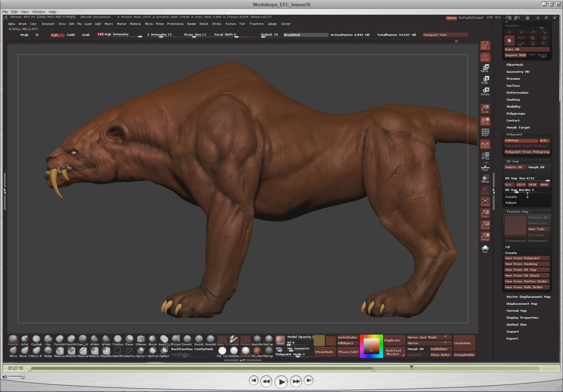
Task: Toggle Floor grid display
Action: (485, 168)
